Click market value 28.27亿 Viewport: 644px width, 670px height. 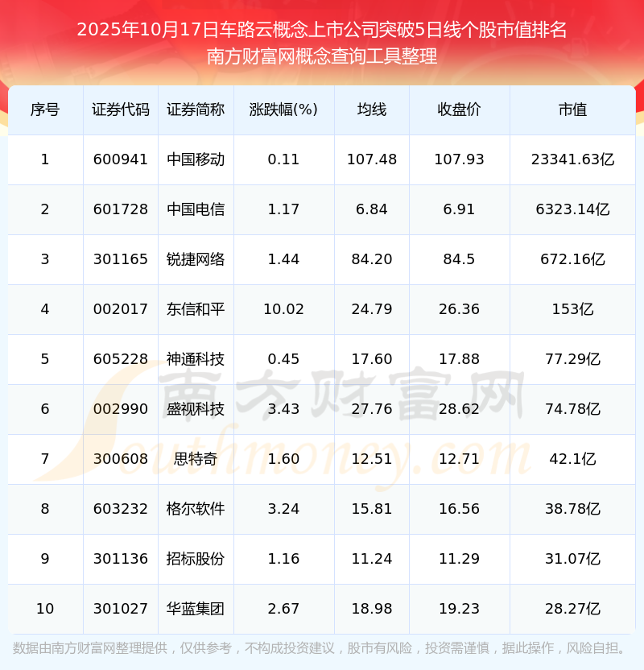point(572,610)
